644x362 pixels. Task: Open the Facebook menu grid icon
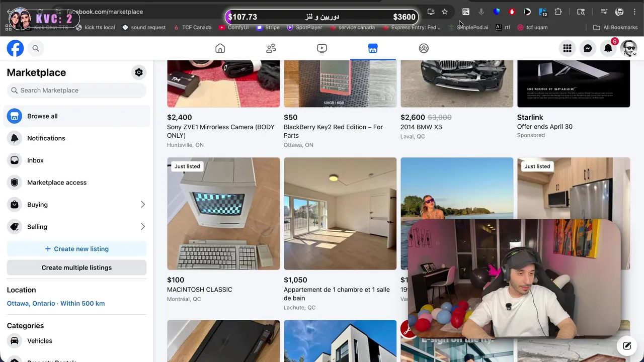(567, 48)
